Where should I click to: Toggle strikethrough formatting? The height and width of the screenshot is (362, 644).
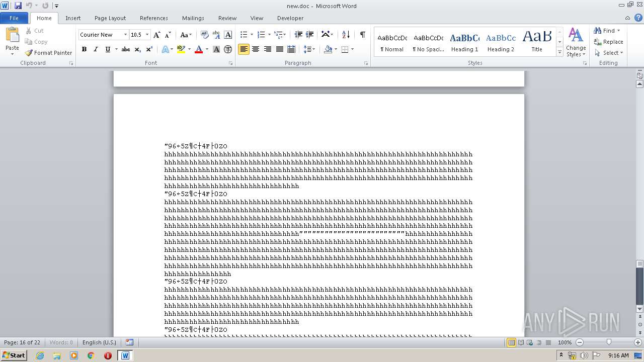click(x=126, y=49)
